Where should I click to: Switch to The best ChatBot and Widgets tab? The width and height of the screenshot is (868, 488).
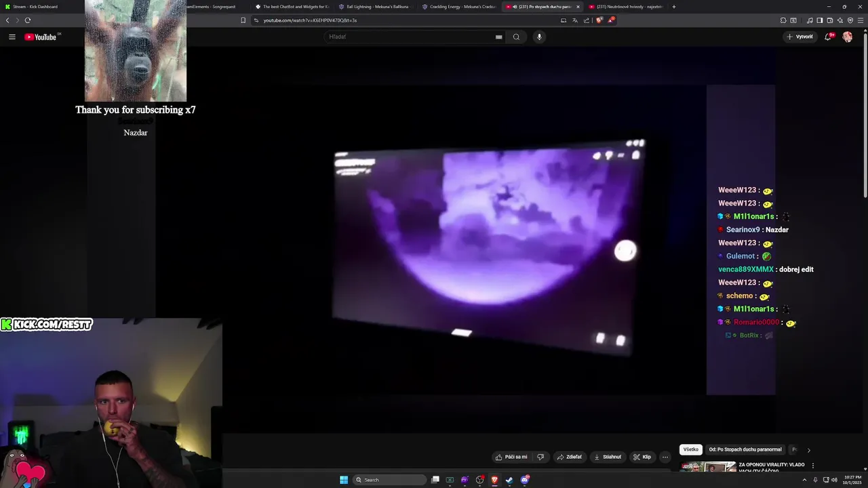coord(293,7)
